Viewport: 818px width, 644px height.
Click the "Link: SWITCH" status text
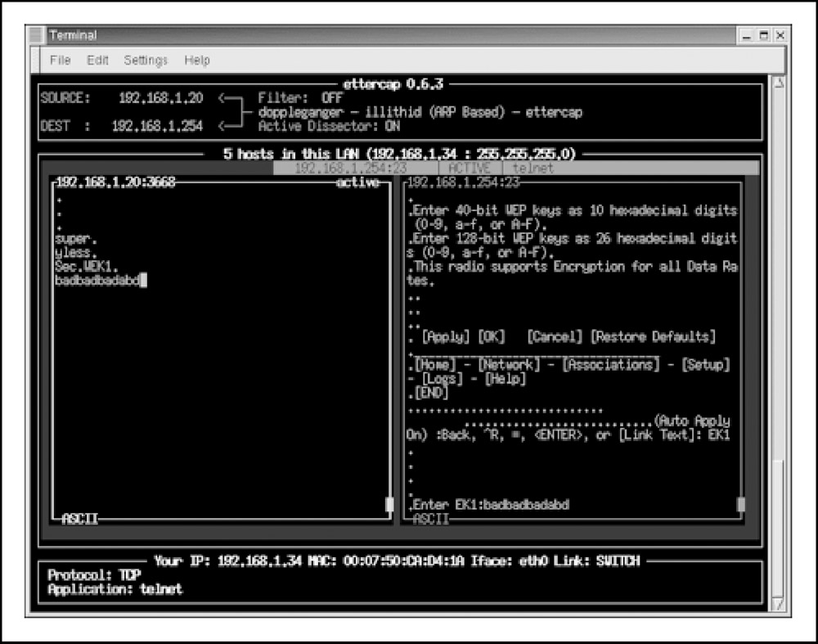pos(597,561)
